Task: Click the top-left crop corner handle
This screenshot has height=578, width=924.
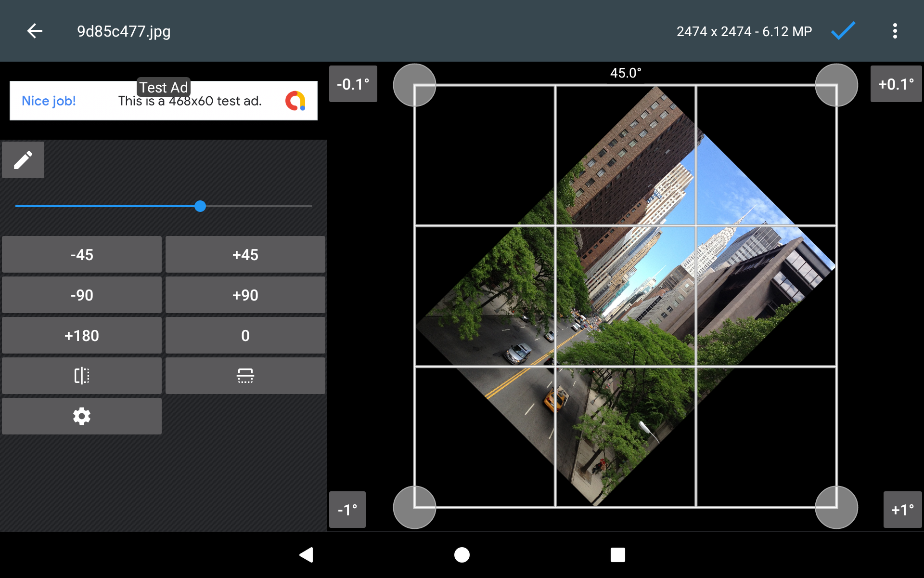Action: pyautogui.click(x=414, y=85)
